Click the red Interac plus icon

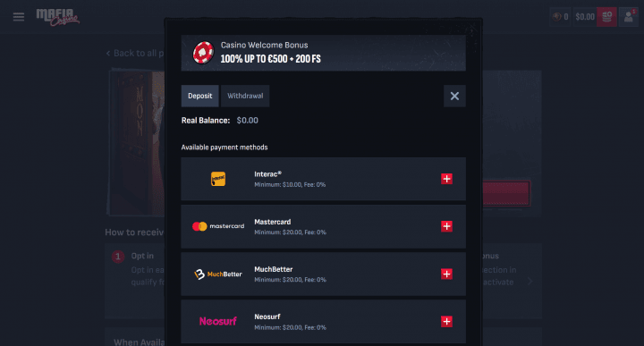(x=446, y=179)
